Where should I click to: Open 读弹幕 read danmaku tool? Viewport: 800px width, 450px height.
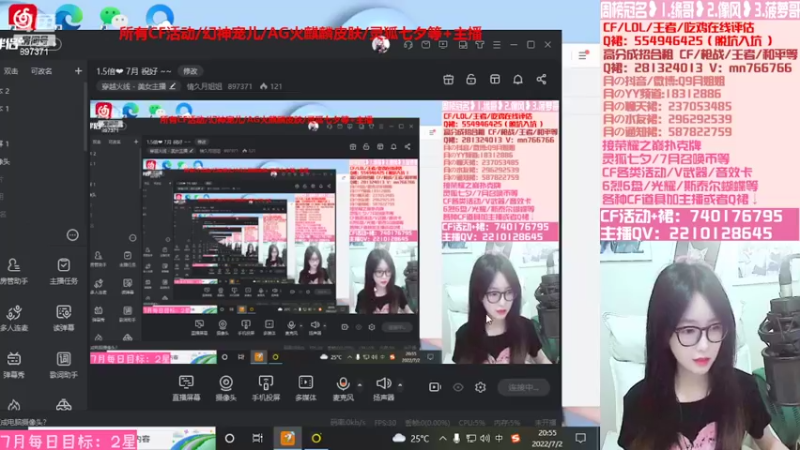63,318
